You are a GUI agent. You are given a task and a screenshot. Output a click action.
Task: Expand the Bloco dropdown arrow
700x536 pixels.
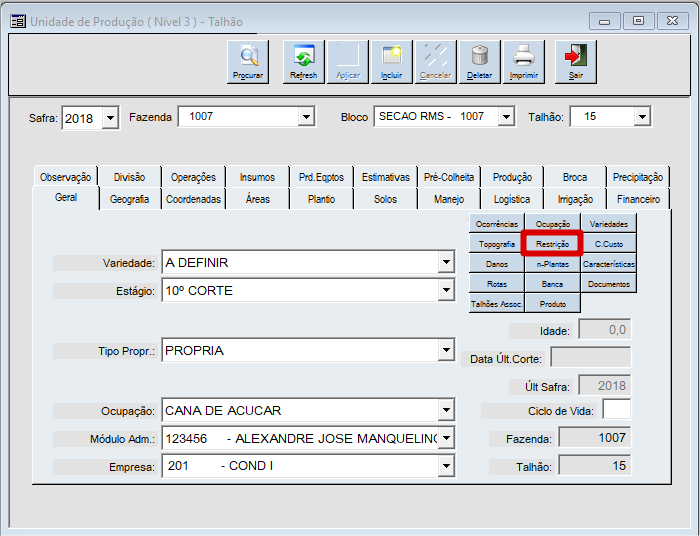pos(506,116)
